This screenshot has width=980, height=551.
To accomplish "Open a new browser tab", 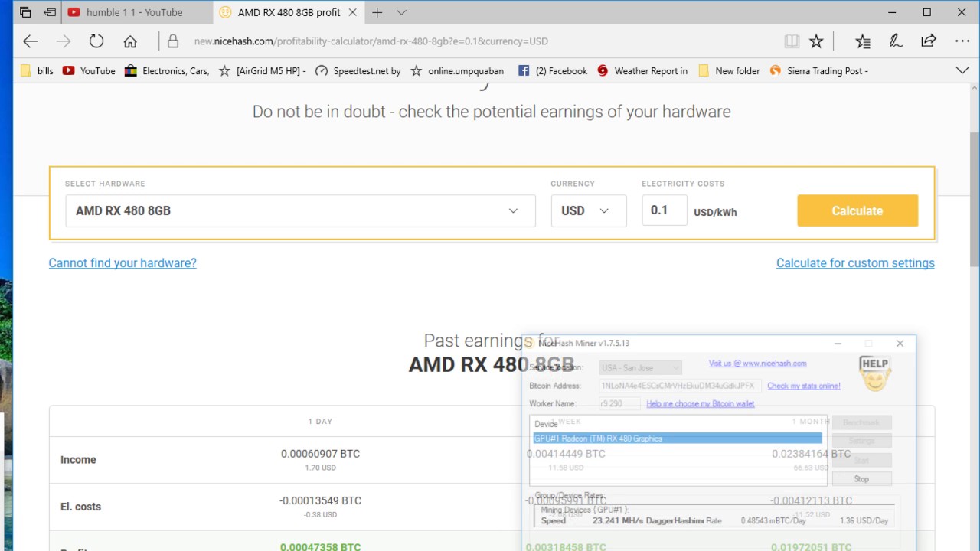I will 377,12.
